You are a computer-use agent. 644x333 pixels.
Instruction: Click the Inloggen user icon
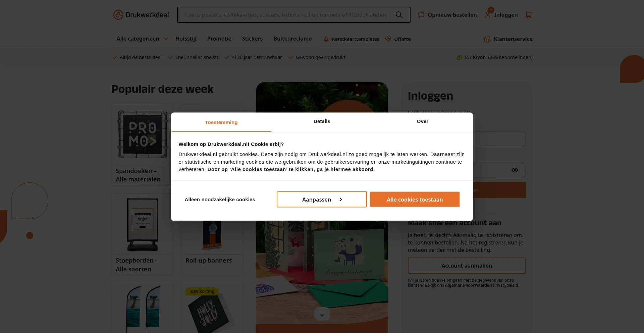(x=488, y=15)
